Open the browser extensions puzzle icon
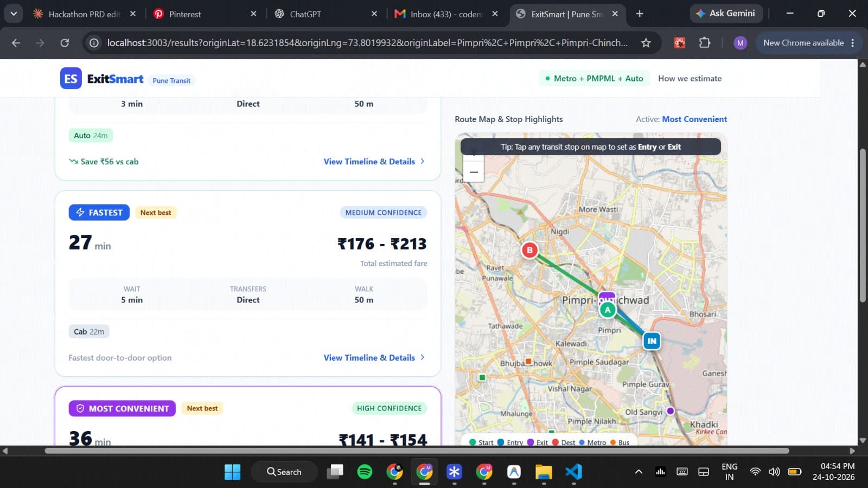The width and height of the screenshot is (868, 488). (x=704, y=43)
